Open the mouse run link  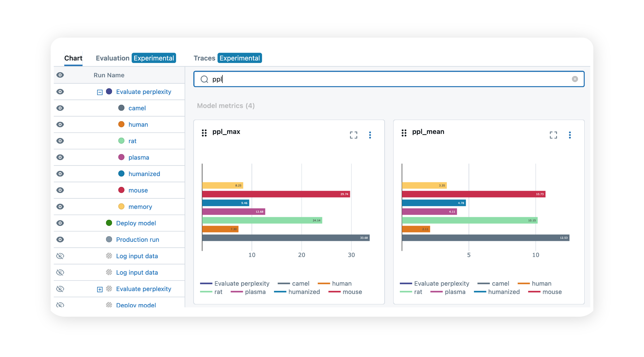[138, 190]
